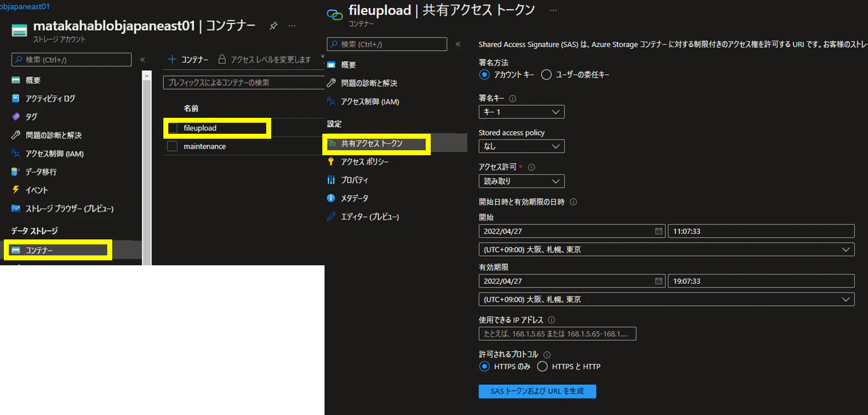Open ストレージ ブラウザー (プレビュー) in menu
This screenshot has height=415, width=868.
tap(70, 209)
